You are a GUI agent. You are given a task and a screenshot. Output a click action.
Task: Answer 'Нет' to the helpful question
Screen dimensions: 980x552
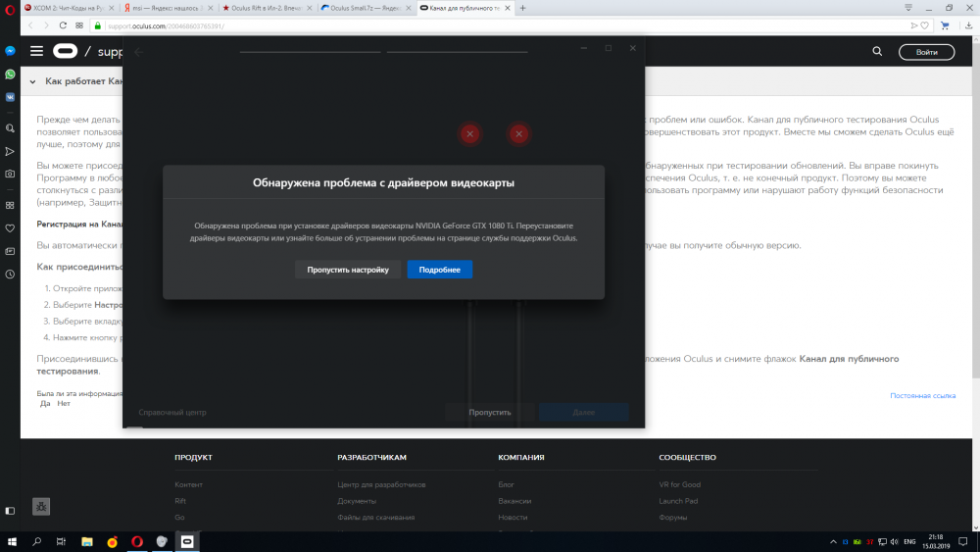(64, 404)
